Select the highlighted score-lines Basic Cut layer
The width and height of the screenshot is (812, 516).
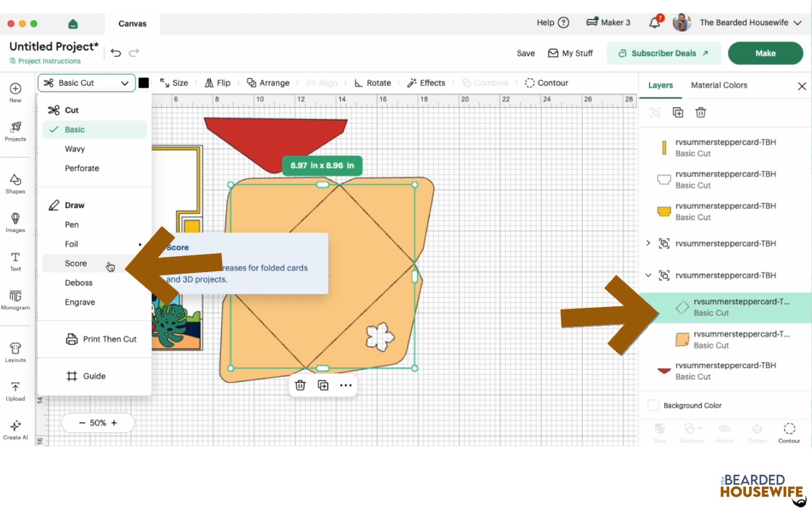coord(725,307)
